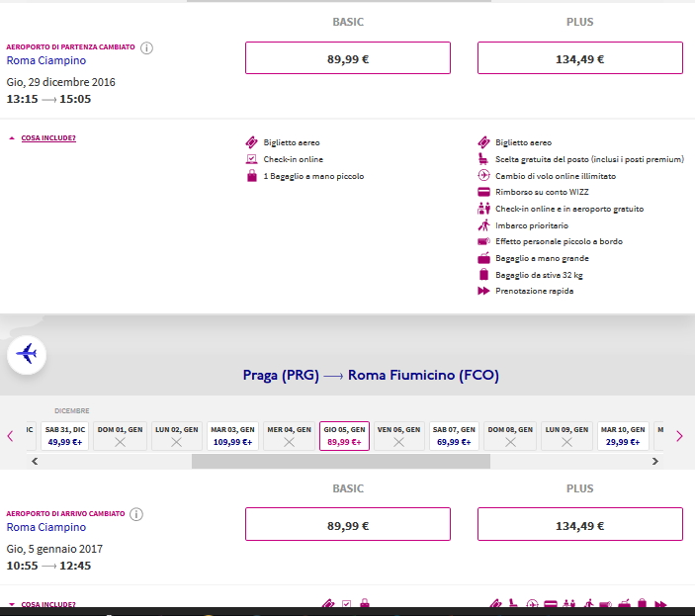Click info icon next to Aeroporto di partenza cambiato
The width and height of the screenshot is (695, 616).
(146, 47)
